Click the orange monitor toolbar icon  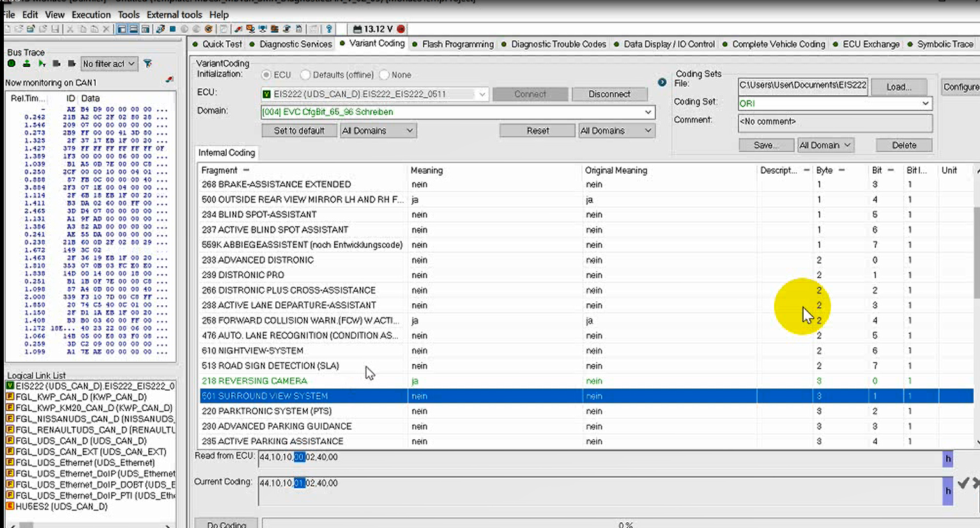[x=250, y=29]
